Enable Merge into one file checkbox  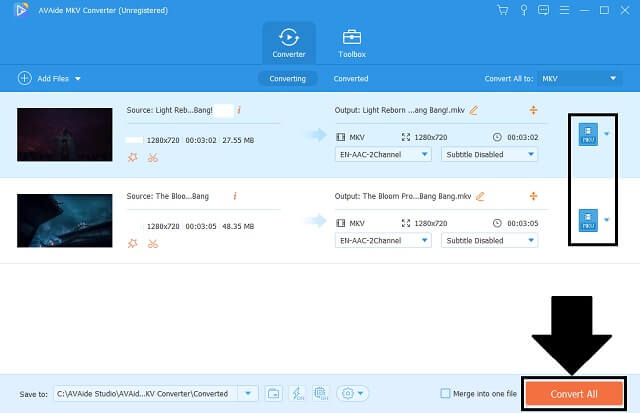(x=445, y=394)
